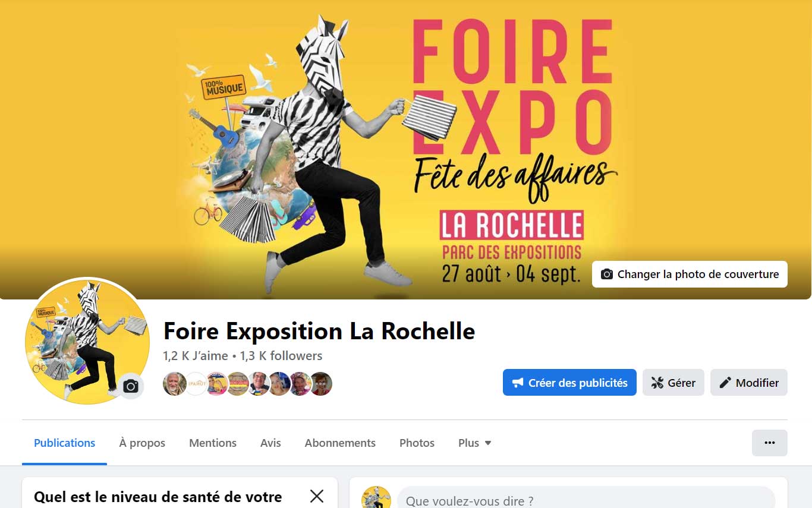Open the Gérer tools button
The image size is (812, 508).
pyautogui.click(x=673, y=383)
